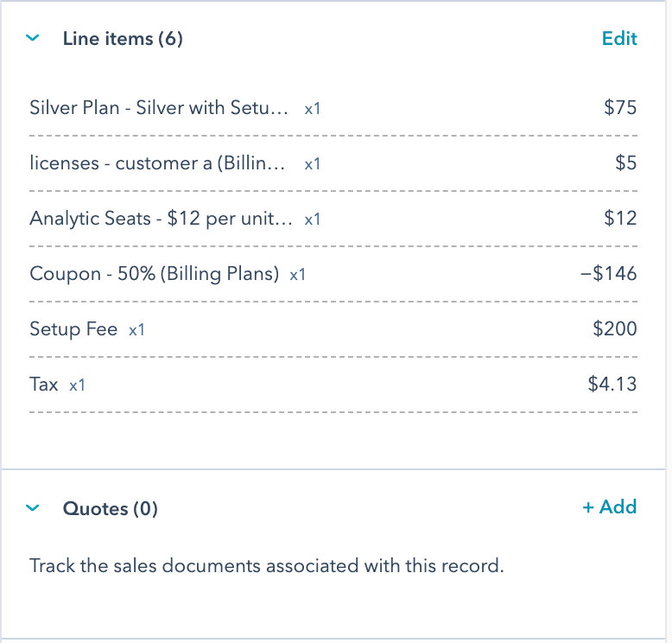Click the sales documents description text
672x643 pixels.
pyautogui.click(x=266, y=566)
